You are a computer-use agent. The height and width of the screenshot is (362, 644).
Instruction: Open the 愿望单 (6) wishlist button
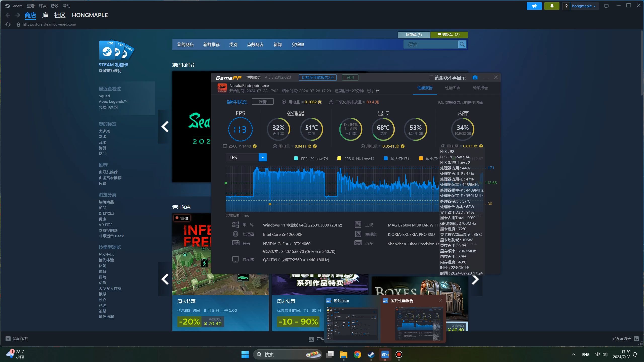pos(414,35)
